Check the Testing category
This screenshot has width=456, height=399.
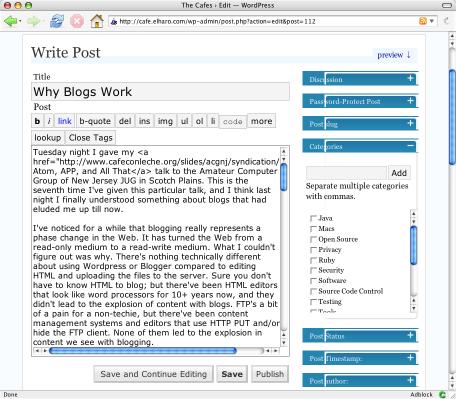pyautogui.click(x=313, y=302)
